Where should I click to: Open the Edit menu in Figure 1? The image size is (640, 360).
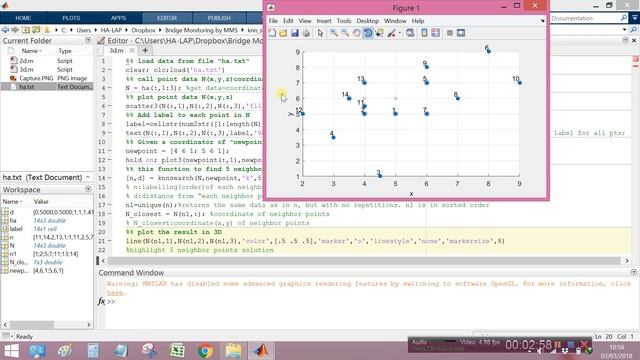288,21
